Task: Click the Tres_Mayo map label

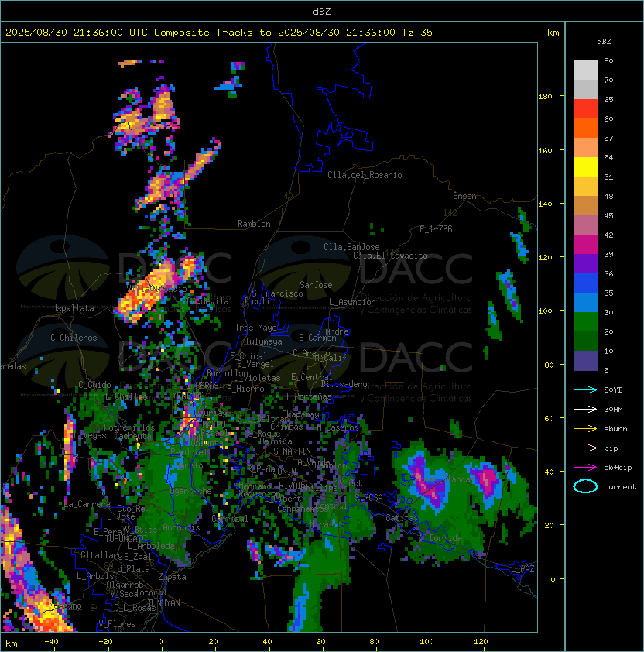Action: 255,328
